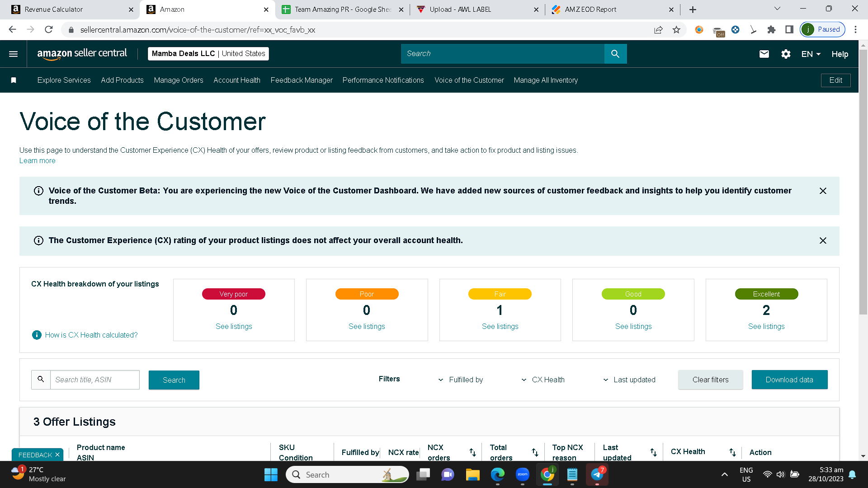This screenshot has width=868, height=488.
Task: Click the Edit favorites button
Action: pos(835,80)
